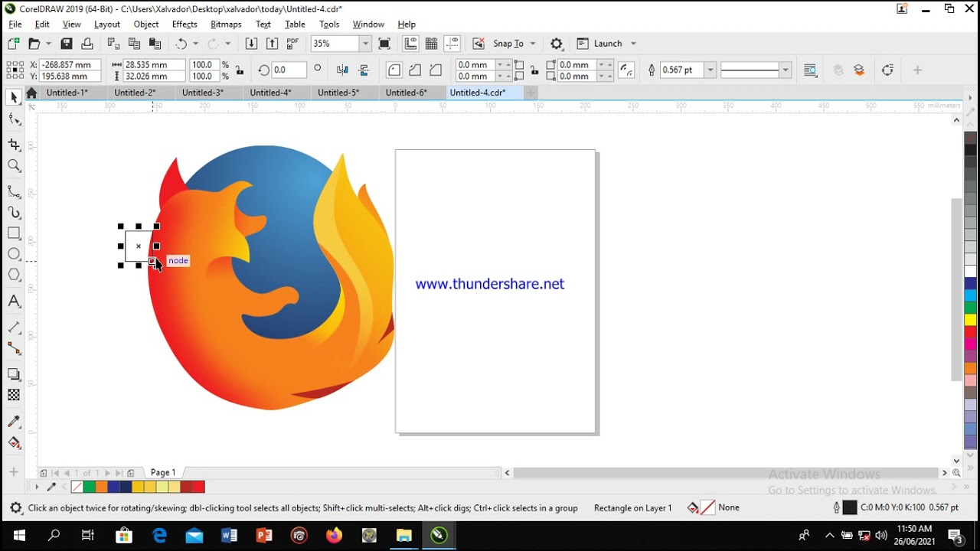Print the document
Screen dimensions: 980x551
(87, 44)
